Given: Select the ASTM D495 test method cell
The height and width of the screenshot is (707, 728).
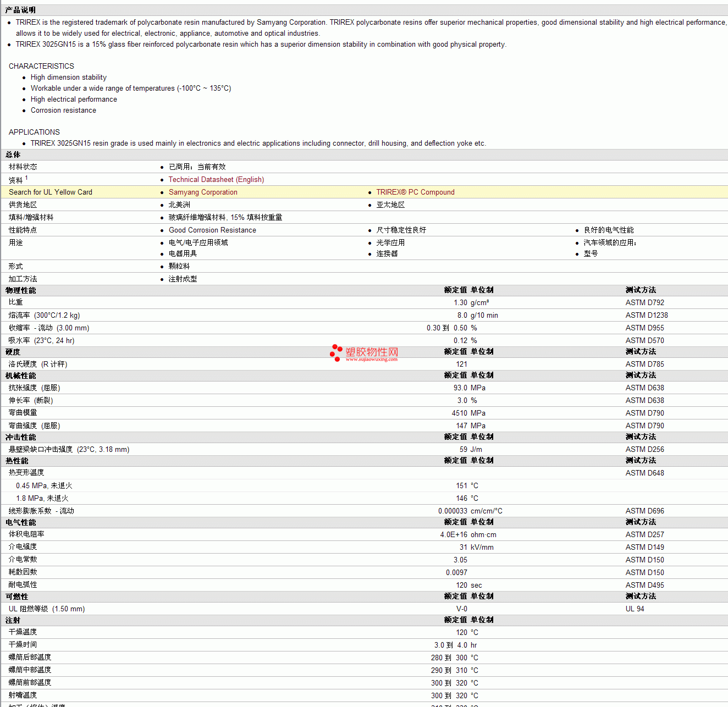Looking at the screenshot, I should (644, 586).
